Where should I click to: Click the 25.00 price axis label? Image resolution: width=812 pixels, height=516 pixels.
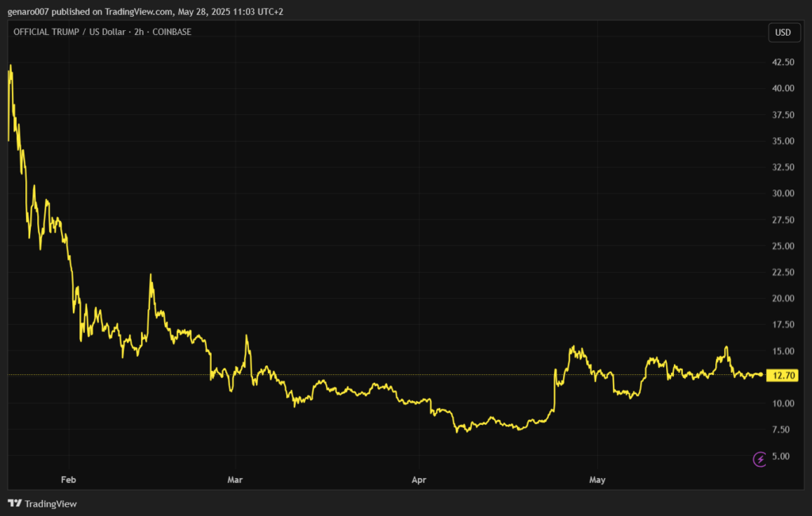tap(783, 247)
